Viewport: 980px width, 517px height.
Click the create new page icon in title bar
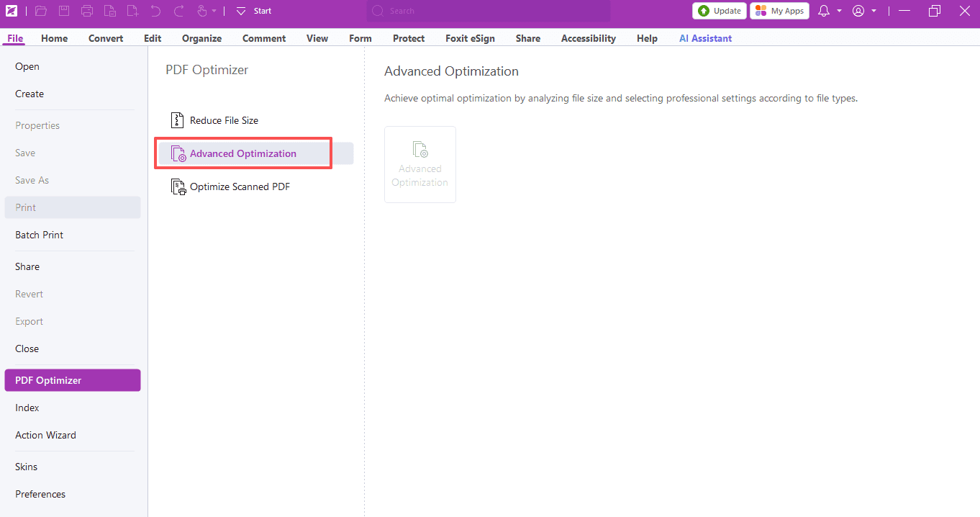pos(133,11)
